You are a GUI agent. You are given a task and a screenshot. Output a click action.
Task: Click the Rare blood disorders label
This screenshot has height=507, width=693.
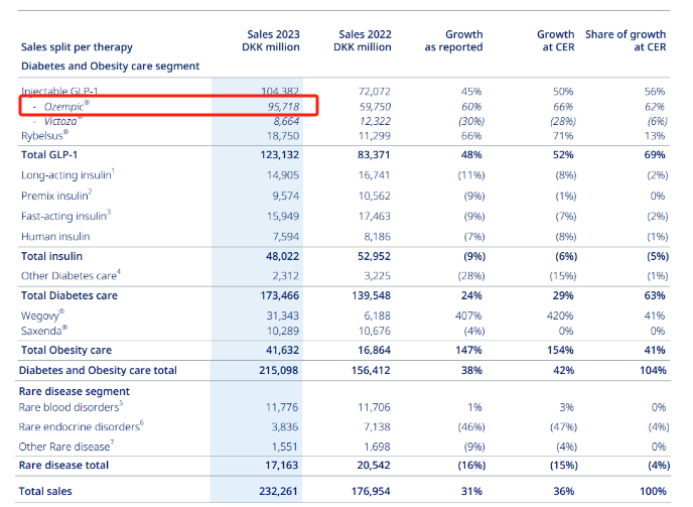point(71,407)
